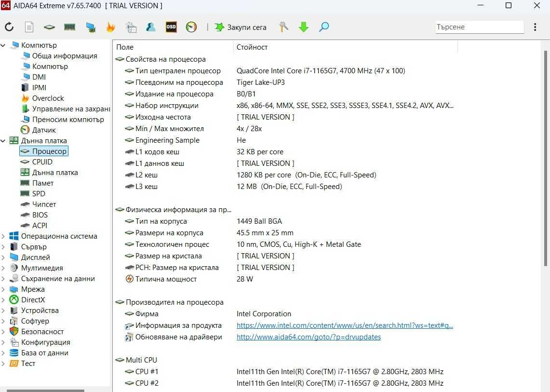Expand the Мултимедия node

[3, 268]
